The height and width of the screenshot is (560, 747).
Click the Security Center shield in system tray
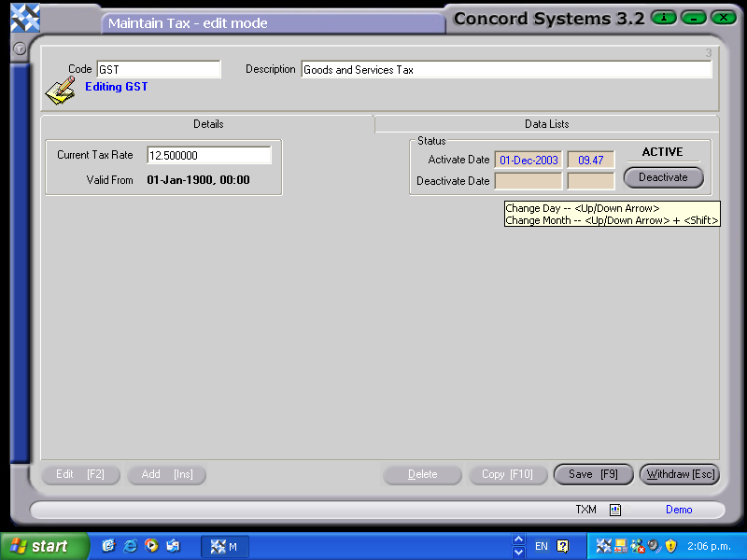coord(672,546)
